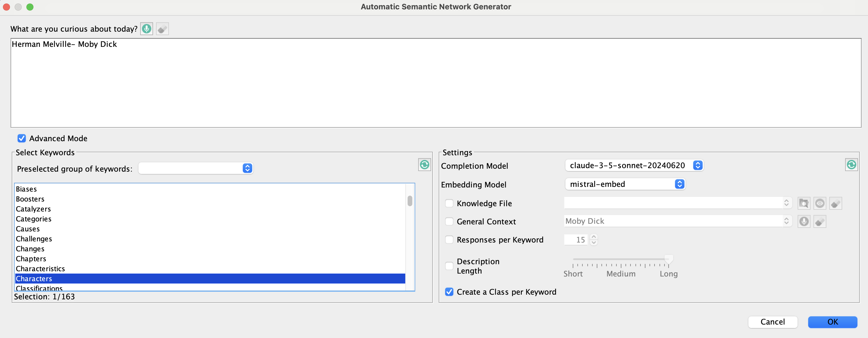Click the Description Length slider handle
Screen dimensions: 868x338
[x=669, y=259]
